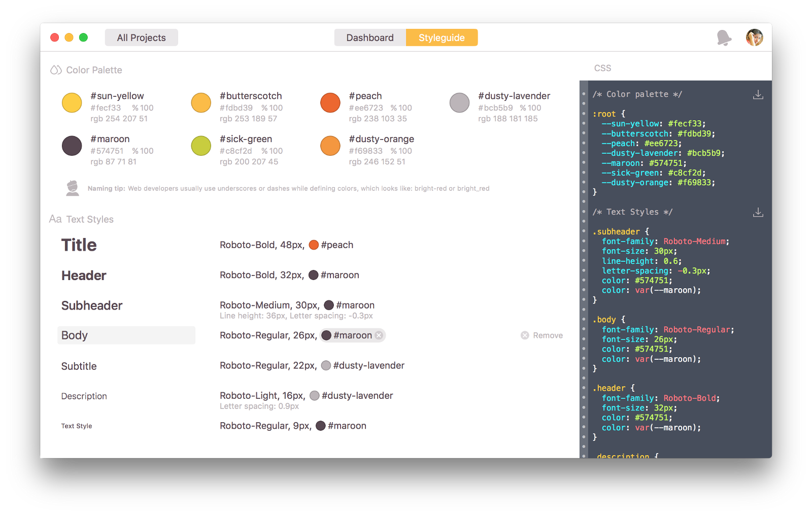This screenshot has width=812, height=515.
Task: Select the #sick-green color swatch
Action: click(x=201, y=145)
